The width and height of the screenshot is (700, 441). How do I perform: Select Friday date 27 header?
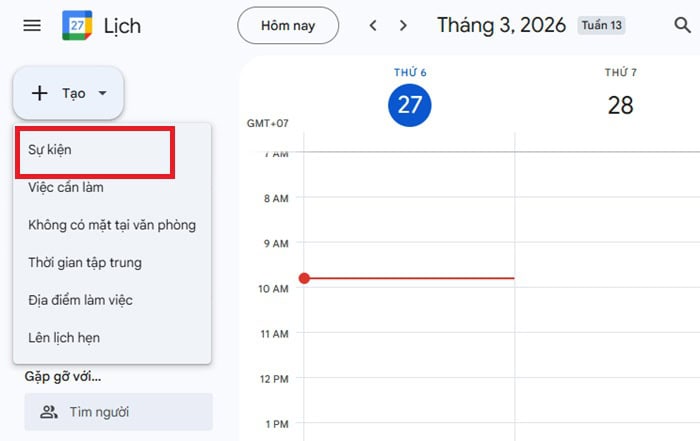click(409, 105)
